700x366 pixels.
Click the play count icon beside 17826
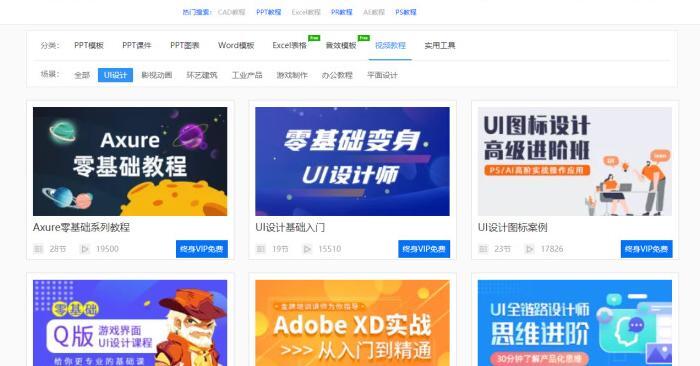click(x=529, y=249)
